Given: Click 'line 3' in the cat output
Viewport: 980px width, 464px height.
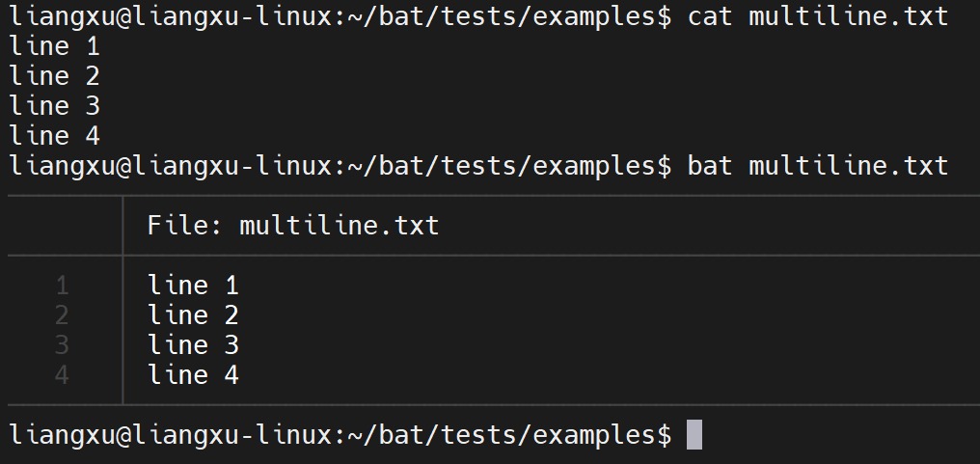Looking at the screenshot, I should point(54,106).
